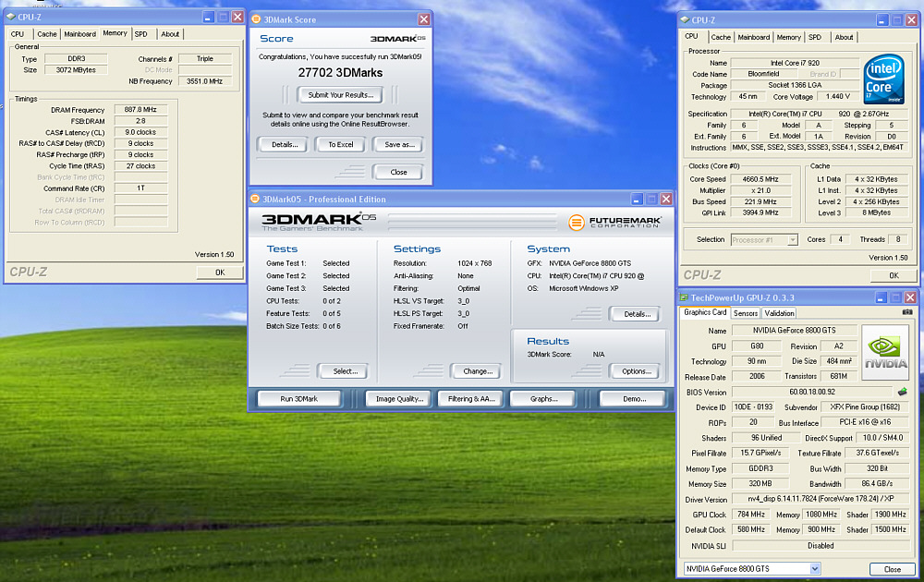The image size is (924, 582).
Task: Click the Intel Core i7 logo
Action: pyautogui.click(x=884, y=79)
